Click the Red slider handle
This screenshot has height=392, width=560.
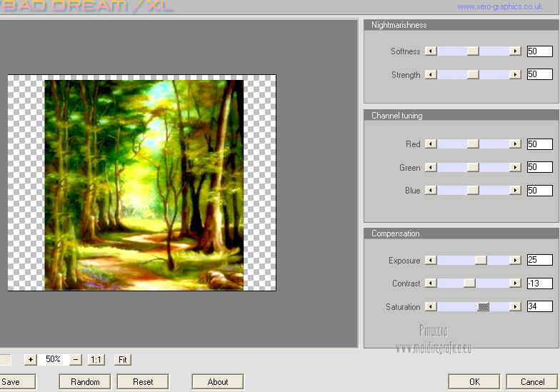[473, 144]
